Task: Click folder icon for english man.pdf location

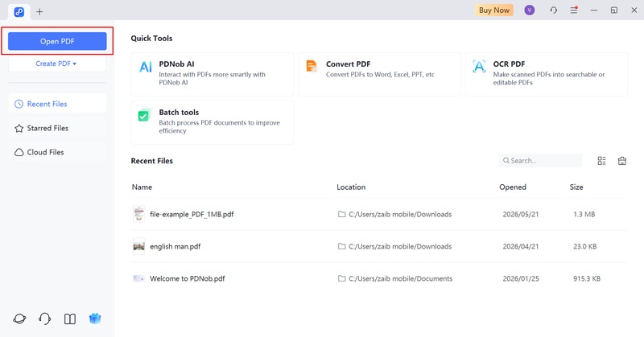Action: [x=341, y=246]
